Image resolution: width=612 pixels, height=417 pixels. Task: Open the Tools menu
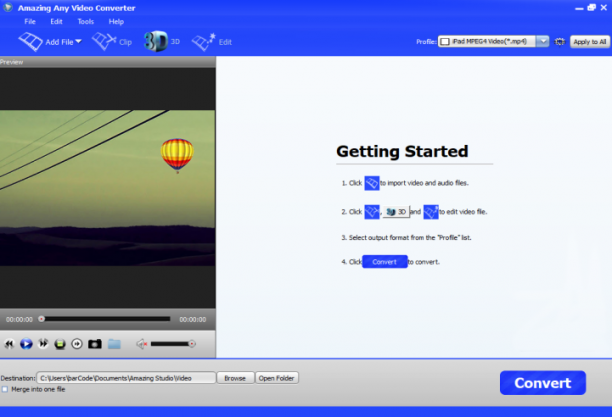coord(85,21)
